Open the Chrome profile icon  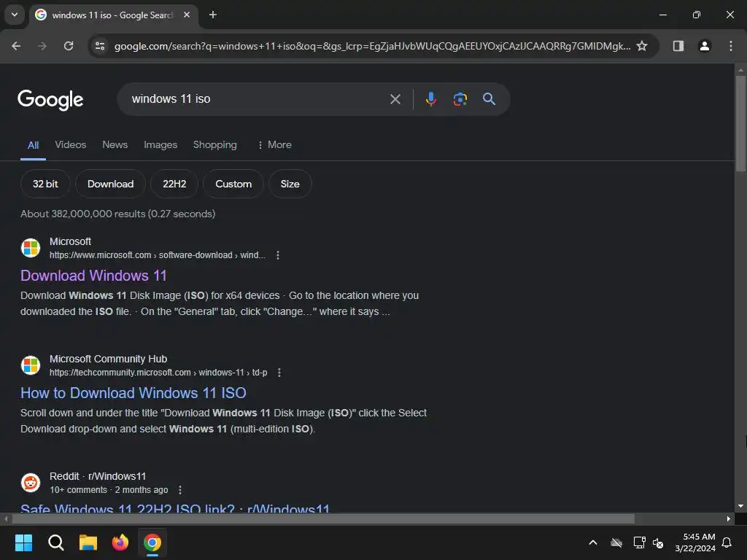(705, 46)
